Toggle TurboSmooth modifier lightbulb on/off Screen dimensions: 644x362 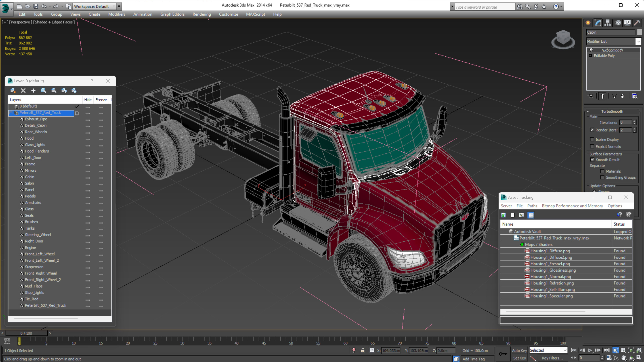[x=591, y=50]
